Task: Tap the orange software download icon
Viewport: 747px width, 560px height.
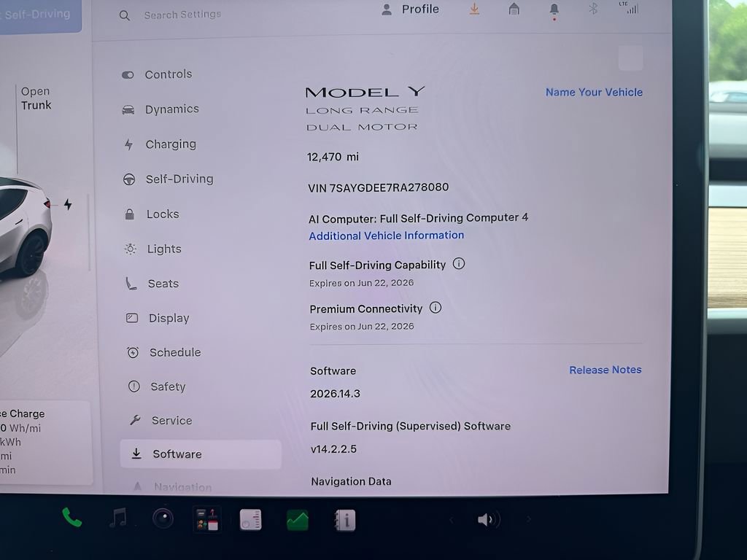Action: [x=474, y=9]
